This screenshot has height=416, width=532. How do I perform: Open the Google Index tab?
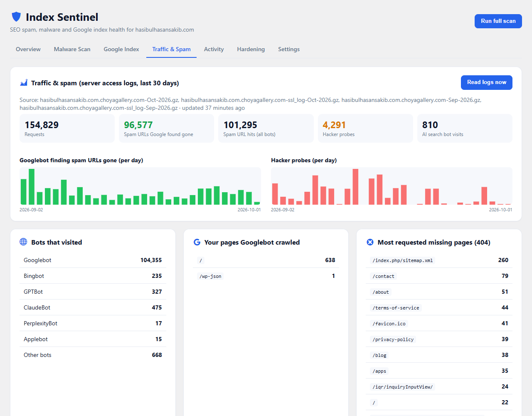pyautogui.click(x=121, y=49)
